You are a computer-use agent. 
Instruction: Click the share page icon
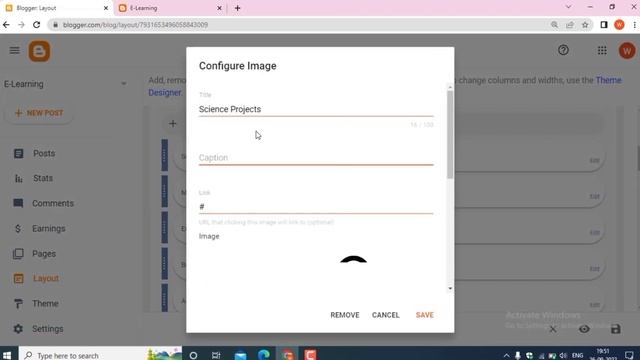click(x=570, y=25)
